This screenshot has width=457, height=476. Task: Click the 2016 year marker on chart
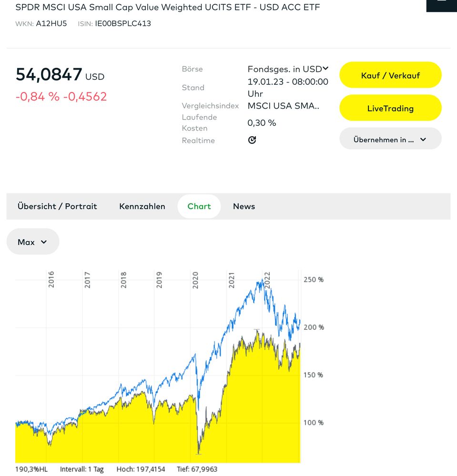(51, 279)
